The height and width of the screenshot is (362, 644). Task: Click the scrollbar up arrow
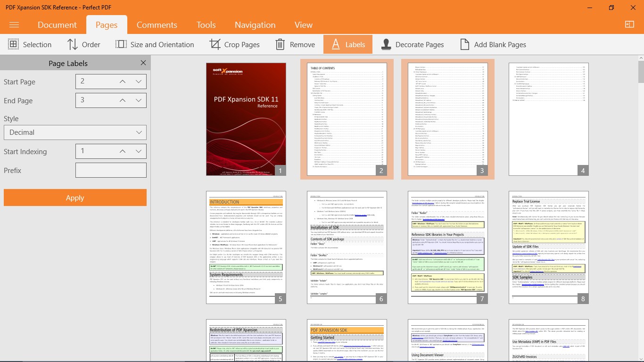tap(641, 57)
